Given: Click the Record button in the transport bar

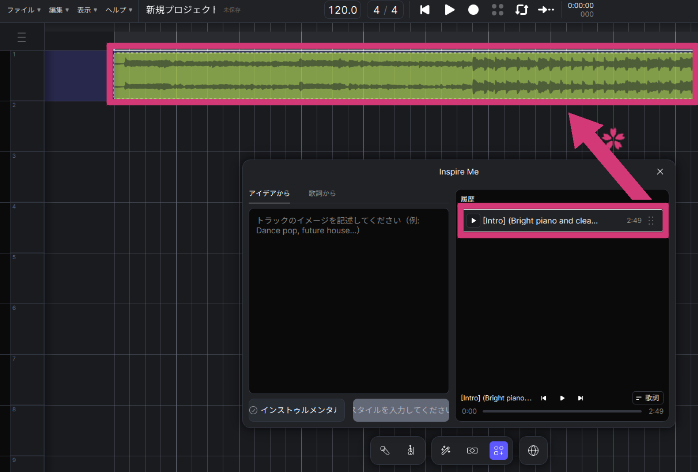Looking at the screenshot, I should coord(473,10).
